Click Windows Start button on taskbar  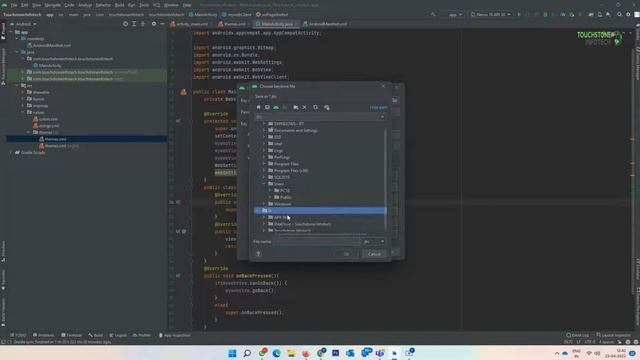tap(232, 353)
